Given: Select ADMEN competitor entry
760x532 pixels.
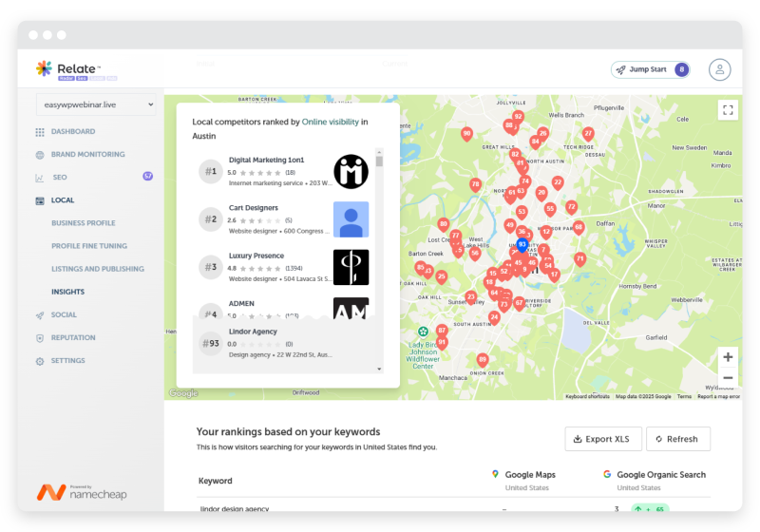Looking at the screenshot, I should point(283,308).
